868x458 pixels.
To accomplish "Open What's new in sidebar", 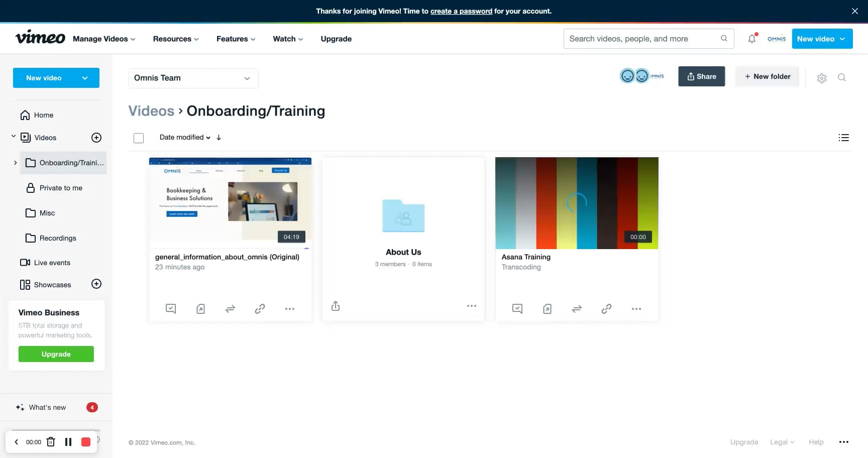I will (47, 407).
